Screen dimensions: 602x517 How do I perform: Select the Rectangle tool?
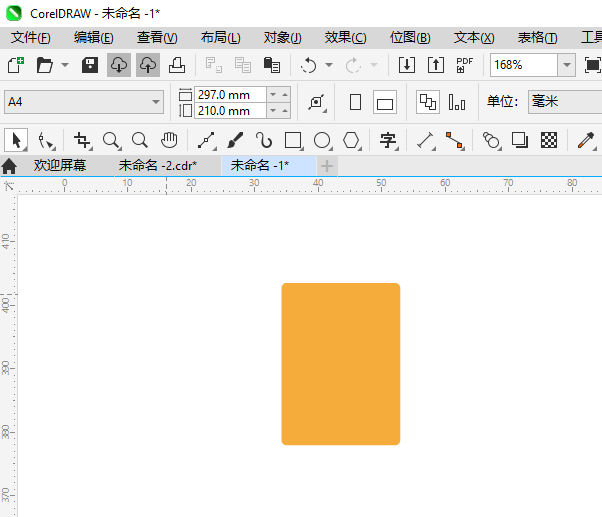coord(294,140)
